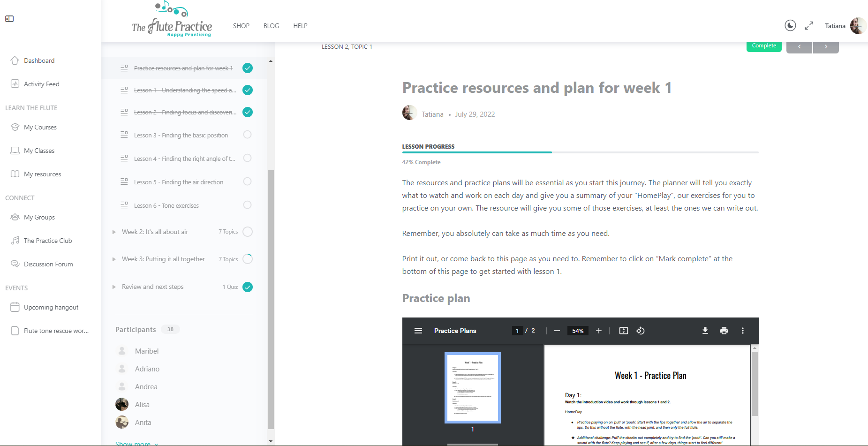Viewport: 868px width, 446px height.
Task: Mark Lesson 3 basic position complete circle
Action: pos(247,135)
